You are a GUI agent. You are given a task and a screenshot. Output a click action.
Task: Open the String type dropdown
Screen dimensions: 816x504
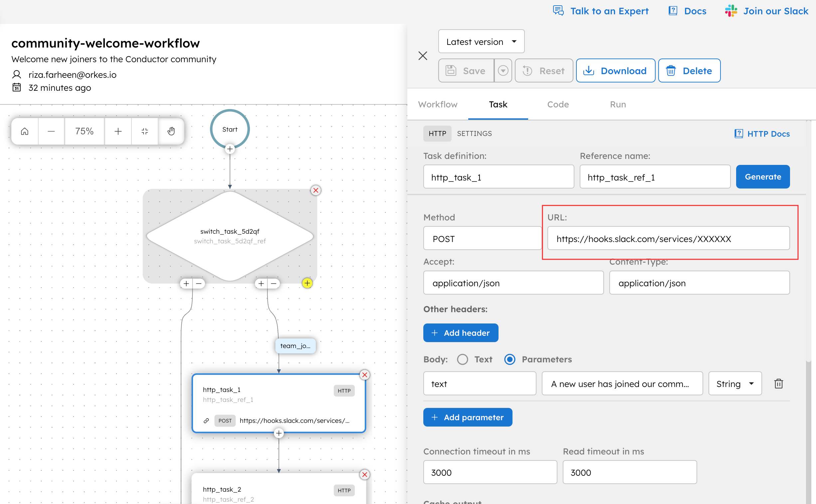pyautogui.click(x=734, y=383)
